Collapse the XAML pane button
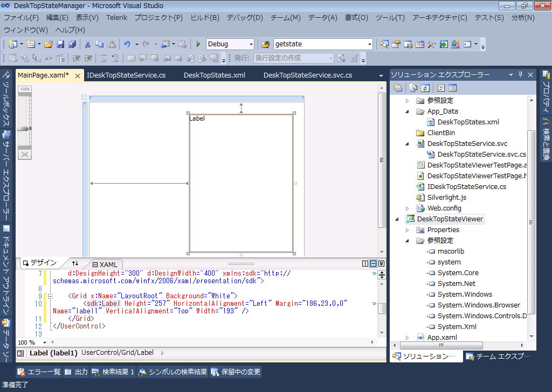The height and width of the screenshot is (392, 552). click(381, 264)
